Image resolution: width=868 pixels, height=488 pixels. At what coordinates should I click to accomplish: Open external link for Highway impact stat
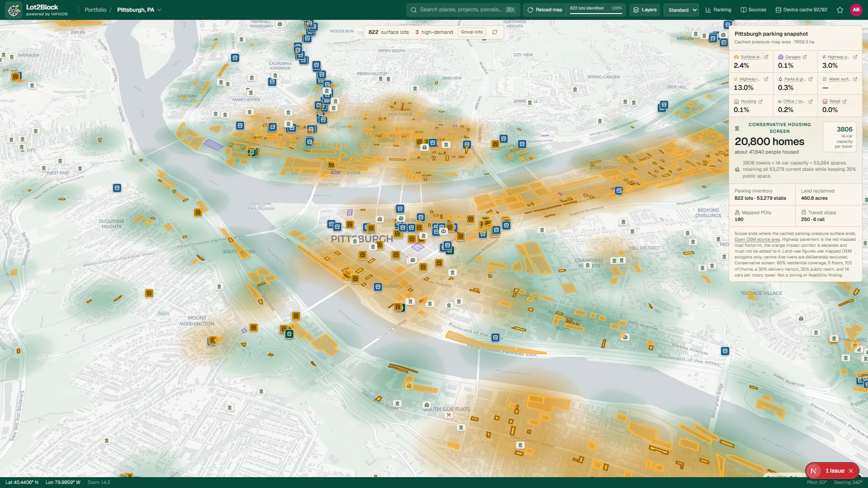click(766, 79)
